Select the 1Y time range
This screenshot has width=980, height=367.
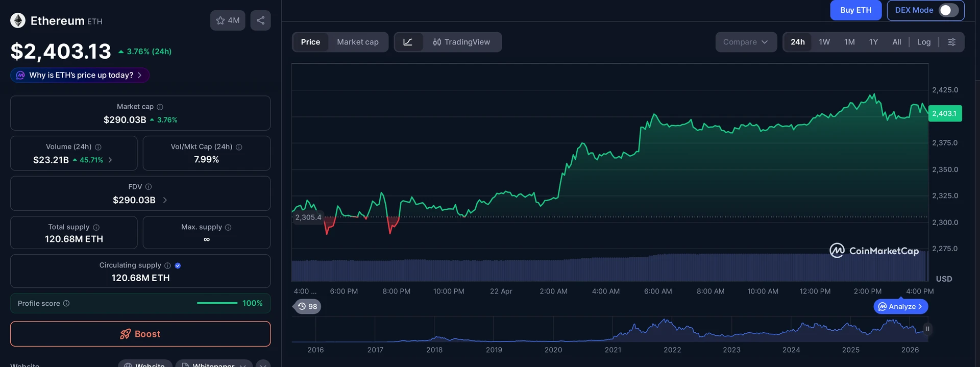tap(873, 42)
